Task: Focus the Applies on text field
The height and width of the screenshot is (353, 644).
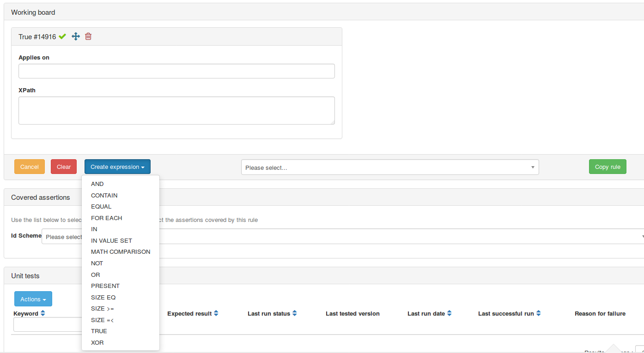Action: tap(176, 71)
